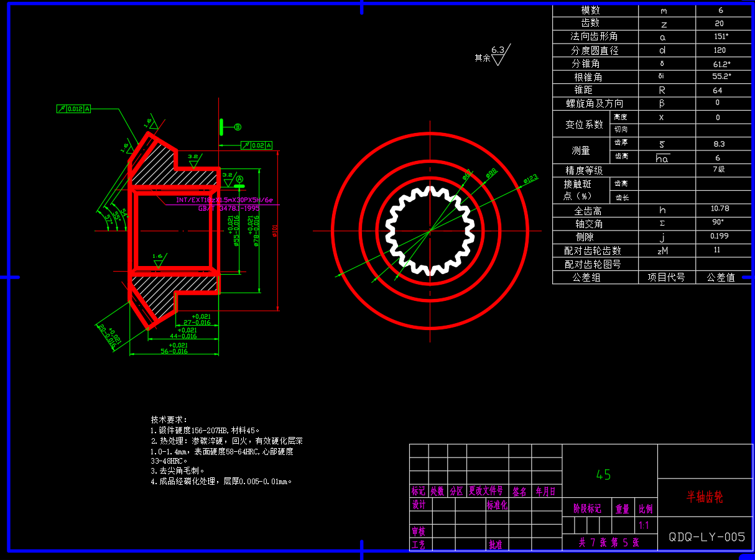Select the datum A circle marker
Image resolution: width=755 pixels, height=560 pixels.
[239, 178]
